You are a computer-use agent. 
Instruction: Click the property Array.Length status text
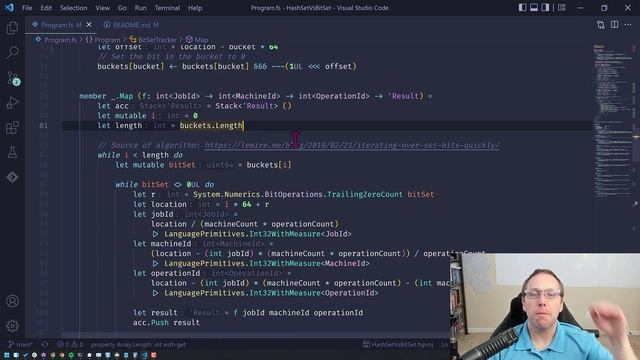pyautogui.click(x=138, y=344)
